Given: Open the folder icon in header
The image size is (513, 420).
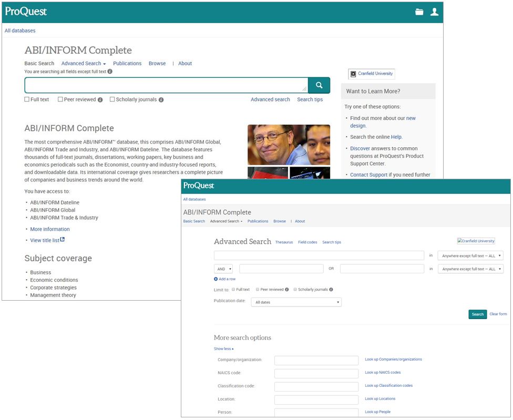Looking at the screenshot, I should click(419, 12).
